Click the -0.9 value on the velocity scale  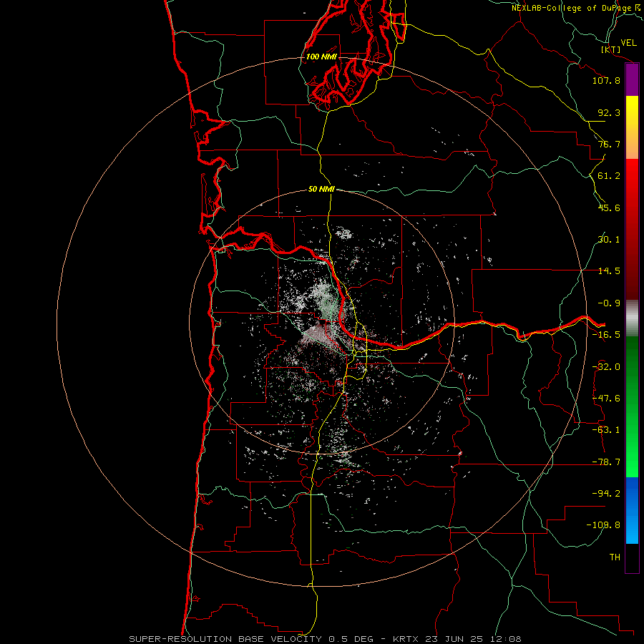609,303
